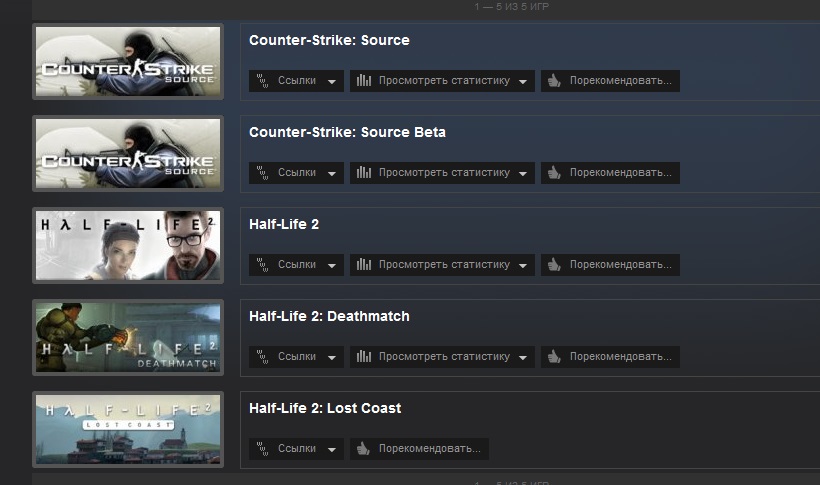Screen dimensions: 820x485
Task: Click thumbs-up icon for Half-Life 2: Deathmatch
Action: [x=554, y=357]
